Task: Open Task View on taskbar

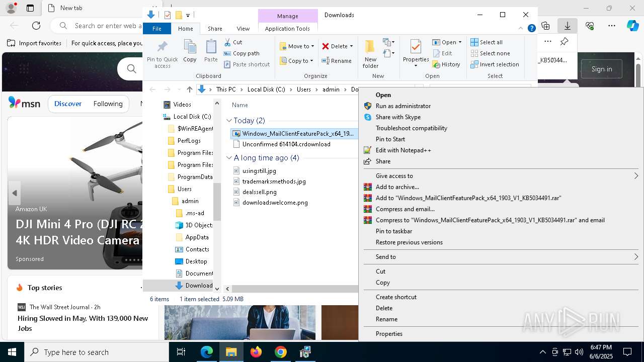Action: [181, 352]
